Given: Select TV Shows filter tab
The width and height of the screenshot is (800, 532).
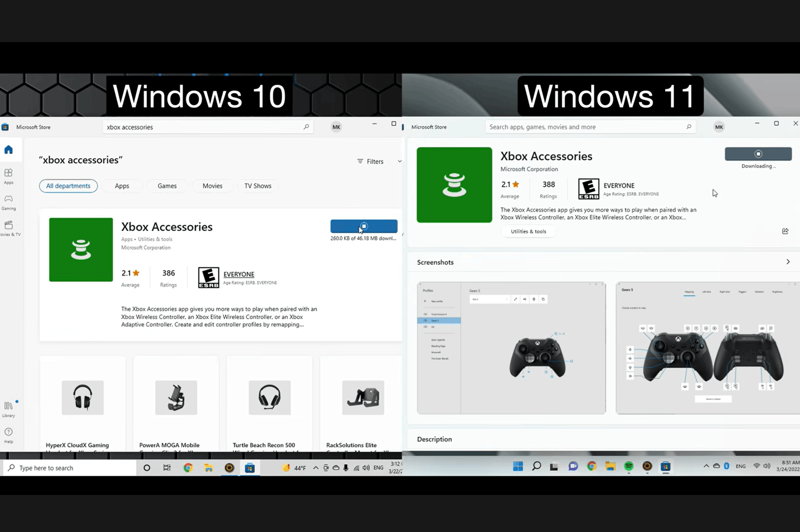Looking at the screenshot, I should tap(258, 186).
